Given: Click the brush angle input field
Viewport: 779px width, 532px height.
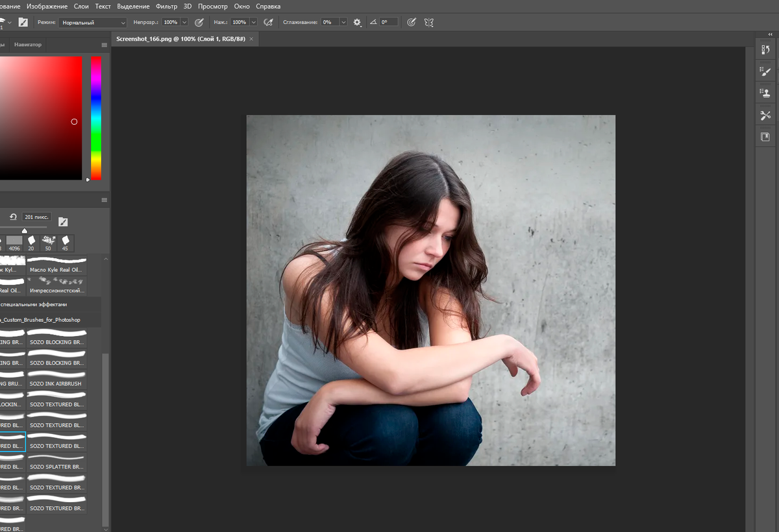Looking at the screenshot, I should point(388,22).
